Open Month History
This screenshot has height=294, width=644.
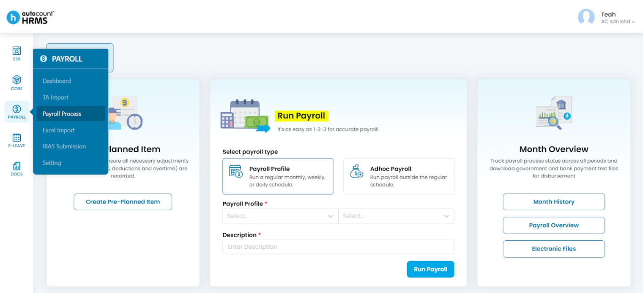click(554, 202)
